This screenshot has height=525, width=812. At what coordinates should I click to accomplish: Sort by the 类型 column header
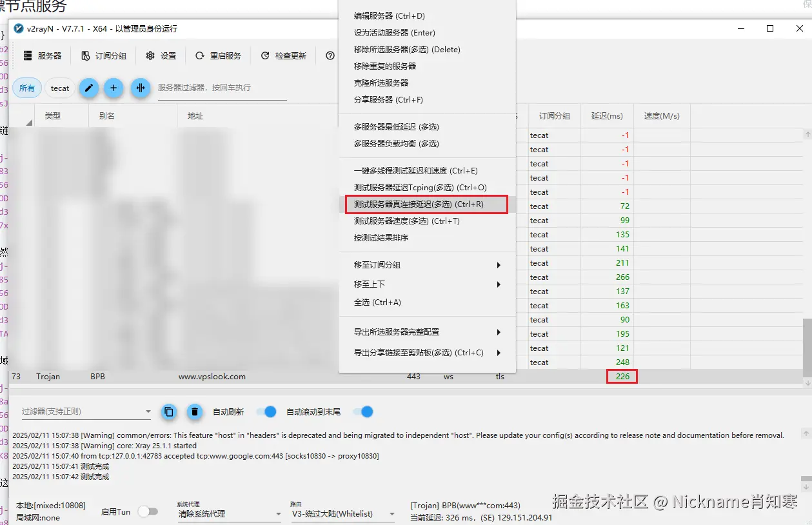61,116
